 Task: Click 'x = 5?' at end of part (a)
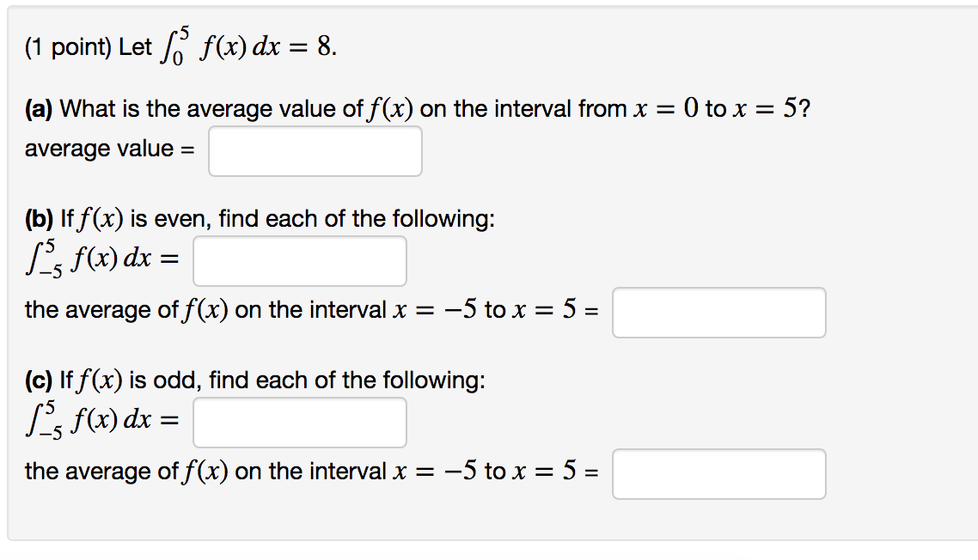pos(772,109)
